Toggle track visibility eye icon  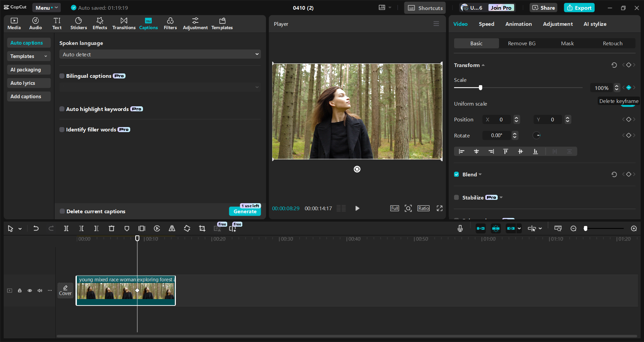tap(30, 290)
